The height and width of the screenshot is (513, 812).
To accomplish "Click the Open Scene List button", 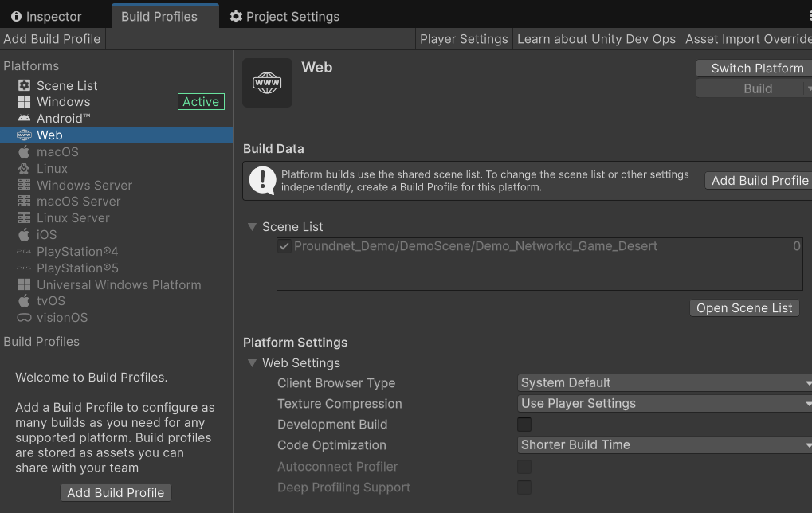I will coord(744,308).
